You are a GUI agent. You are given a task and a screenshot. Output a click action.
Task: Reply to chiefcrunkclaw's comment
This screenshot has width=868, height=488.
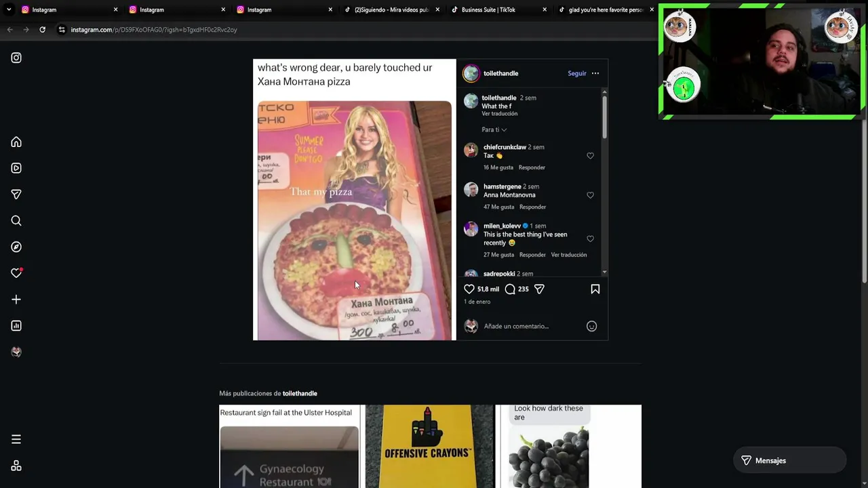click(532, 167)
